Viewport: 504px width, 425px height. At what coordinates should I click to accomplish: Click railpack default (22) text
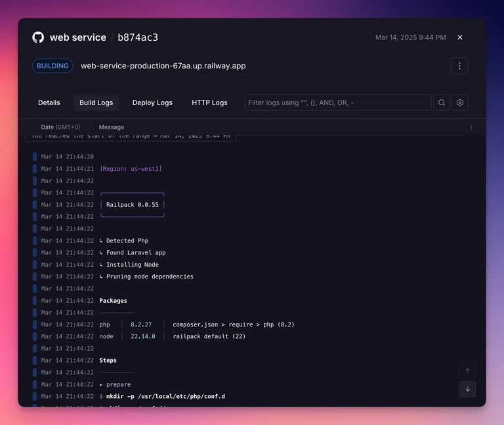(209, 336)
